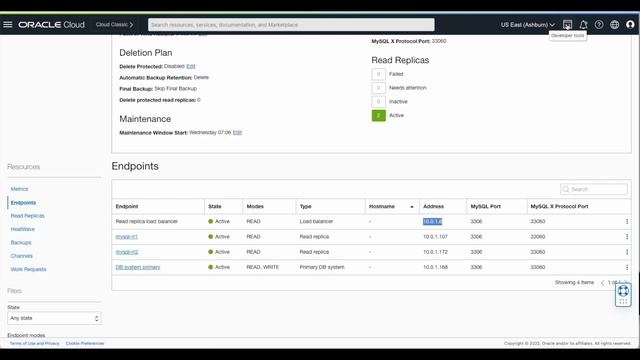Click the MySQL Port column header

485,207
